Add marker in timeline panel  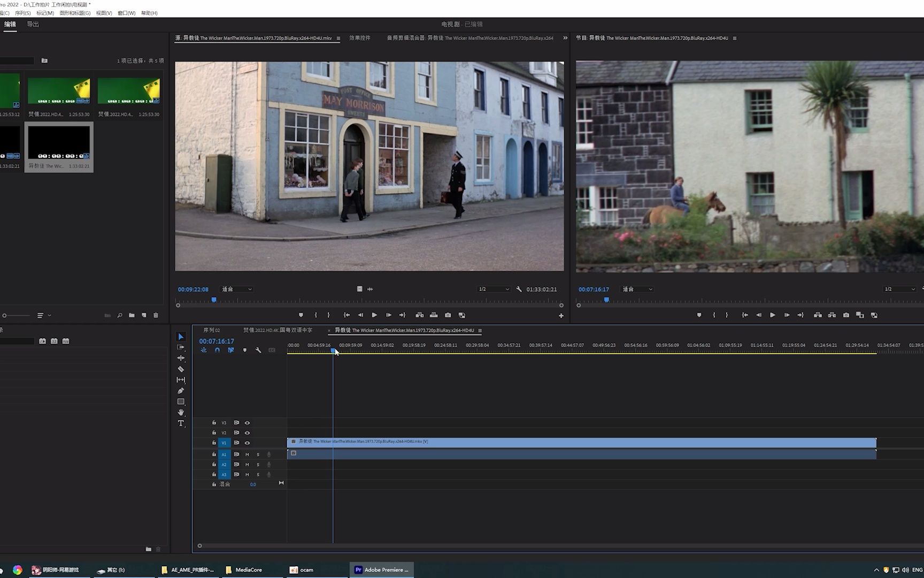tap(245, 350)
